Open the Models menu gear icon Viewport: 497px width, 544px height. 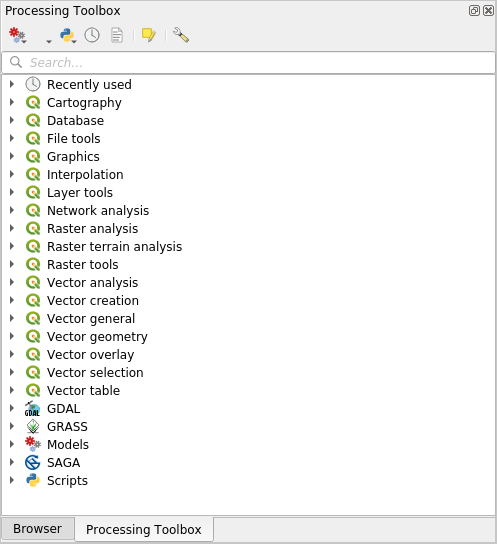[x=17, y=35]
